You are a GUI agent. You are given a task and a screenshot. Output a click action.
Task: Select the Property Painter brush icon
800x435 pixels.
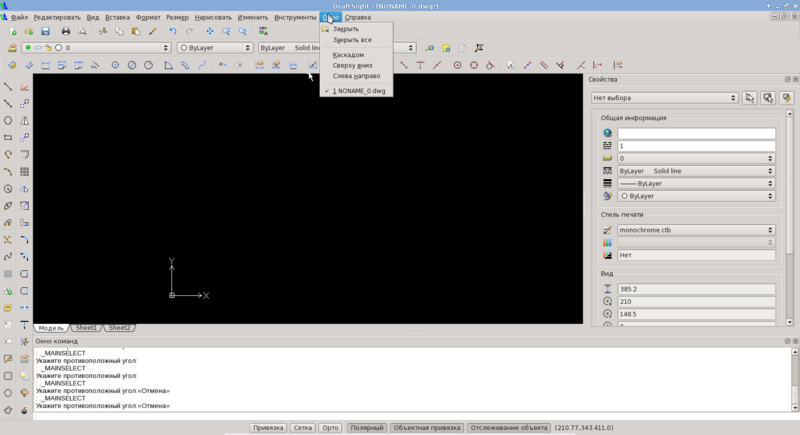[152, 31]
